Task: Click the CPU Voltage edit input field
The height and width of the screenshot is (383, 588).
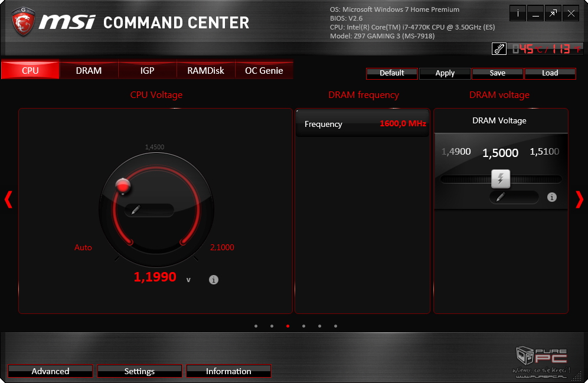Action: tap(149, 210)
